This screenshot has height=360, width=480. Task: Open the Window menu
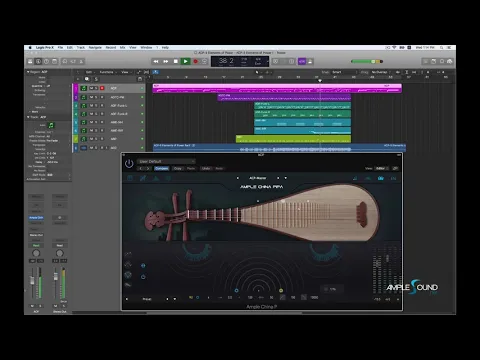pos(146,48)
